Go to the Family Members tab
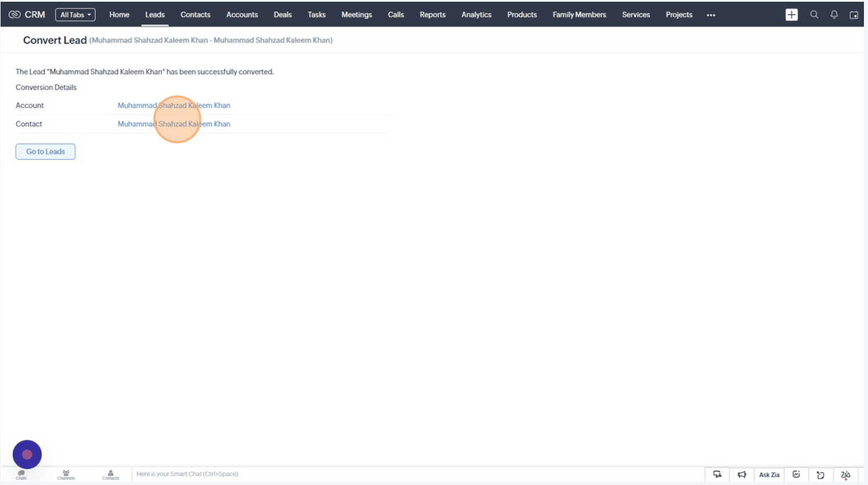Image resolution: width=868 pixels, height=485 pixels. click(579, 14)
